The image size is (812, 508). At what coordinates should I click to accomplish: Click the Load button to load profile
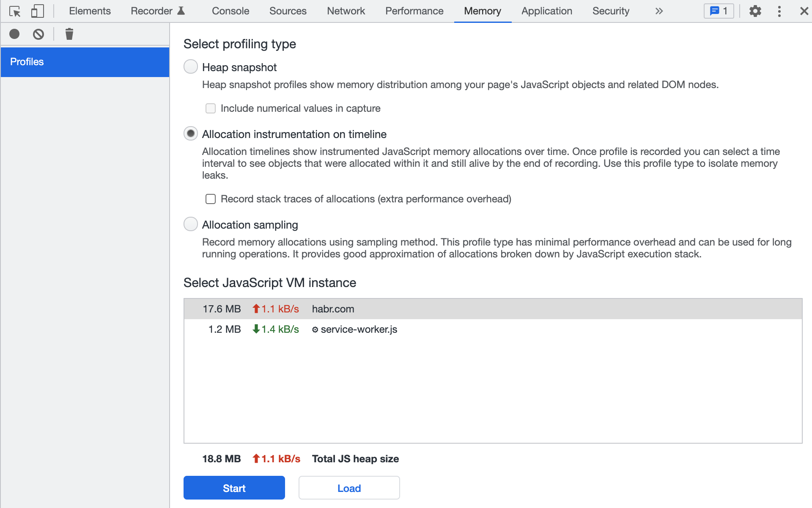click(x=350, y=488)
